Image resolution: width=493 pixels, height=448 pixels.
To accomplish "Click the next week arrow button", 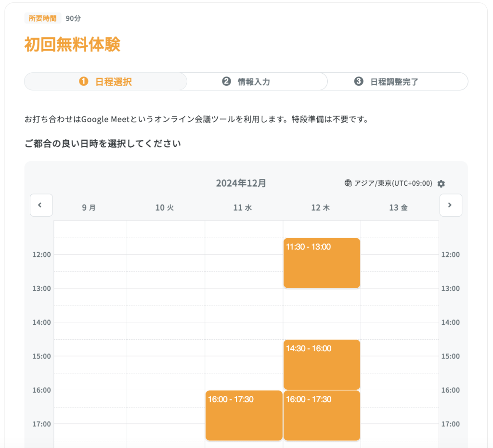I will click(450, 205).
